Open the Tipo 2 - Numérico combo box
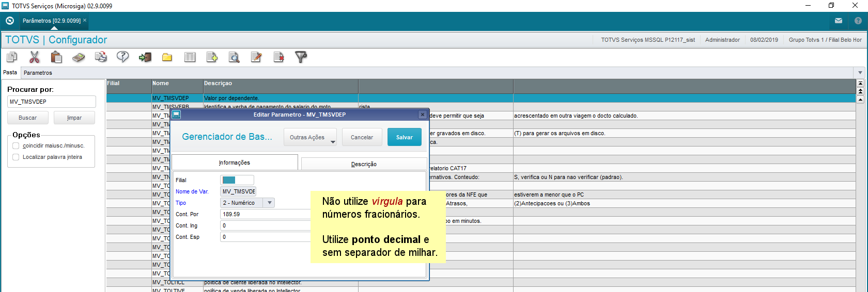This screenshot has height=292, width=868. 247,203
